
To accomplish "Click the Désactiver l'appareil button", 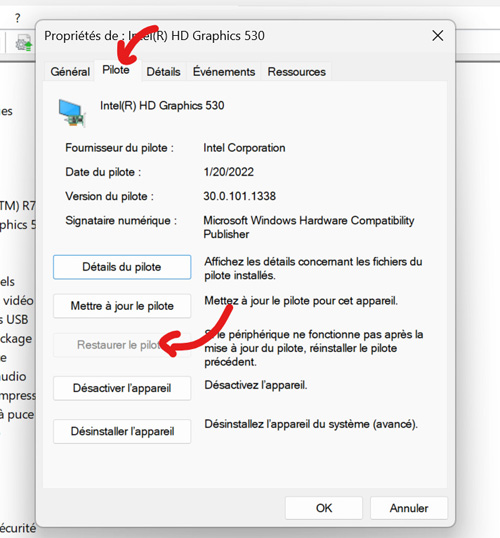I will (122, 388).
